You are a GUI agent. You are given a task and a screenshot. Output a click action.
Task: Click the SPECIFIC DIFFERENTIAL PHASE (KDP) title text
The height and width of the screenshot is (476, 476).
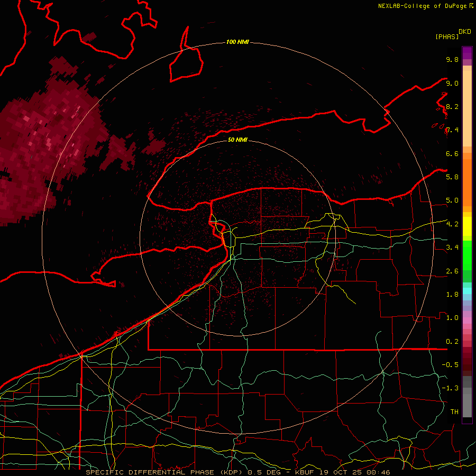166,472
